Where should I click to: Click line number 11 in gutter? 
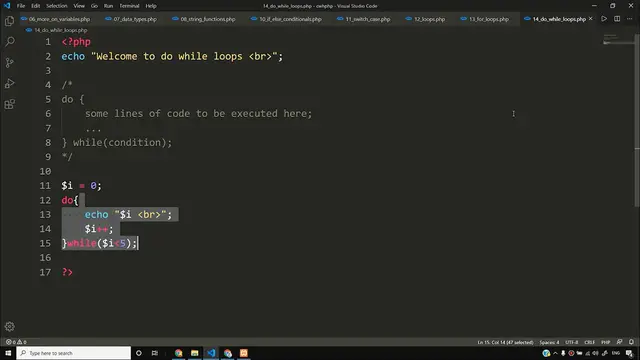coord(45,186)
